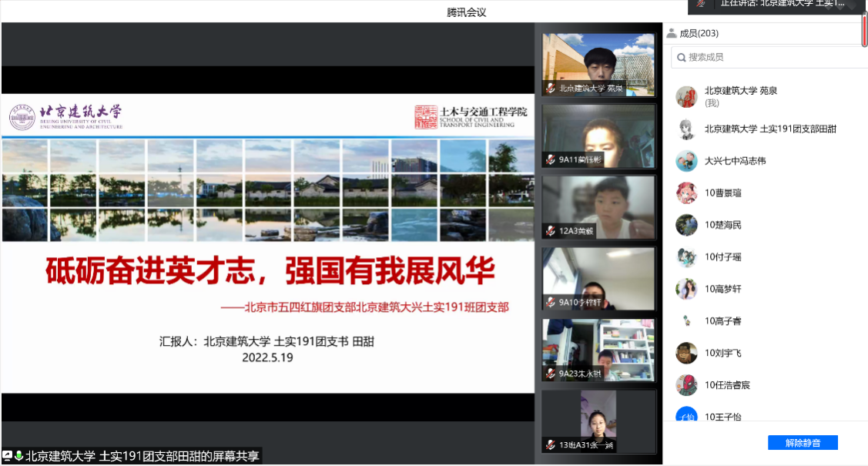The image size is (868, 466).
Task: Click the green microphone icon in share label
Action: pos(18,456)
